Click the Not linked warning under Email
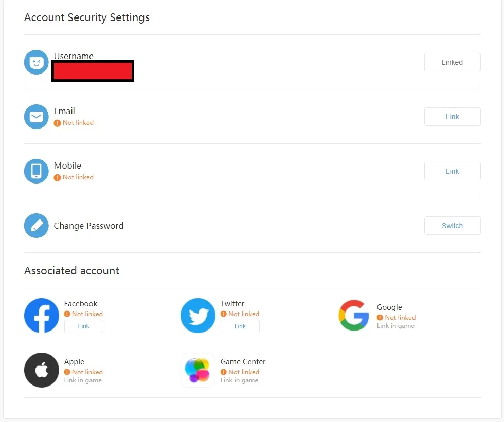504x422 pixels. 74,123
